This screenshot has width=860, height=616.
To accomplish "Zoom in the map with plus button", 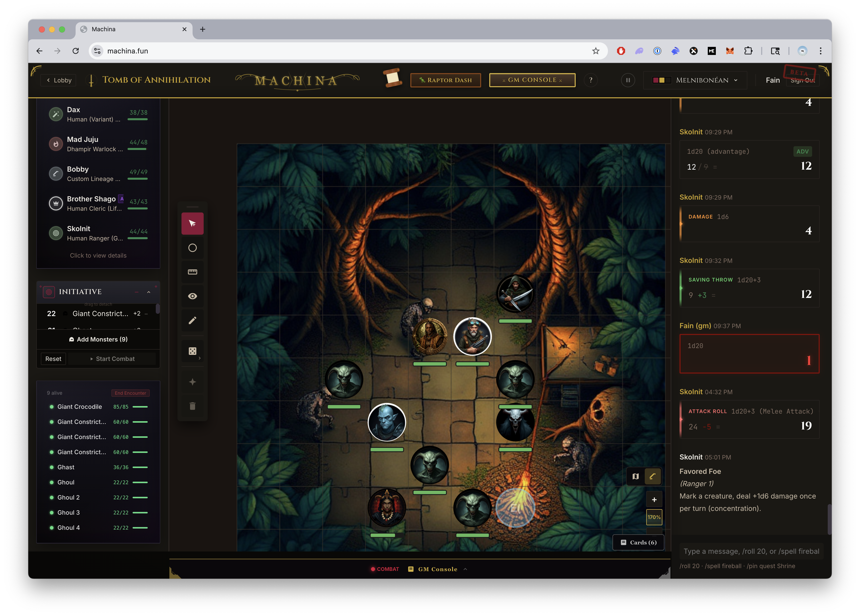I will pyautogui.click(x=654, y=499).
